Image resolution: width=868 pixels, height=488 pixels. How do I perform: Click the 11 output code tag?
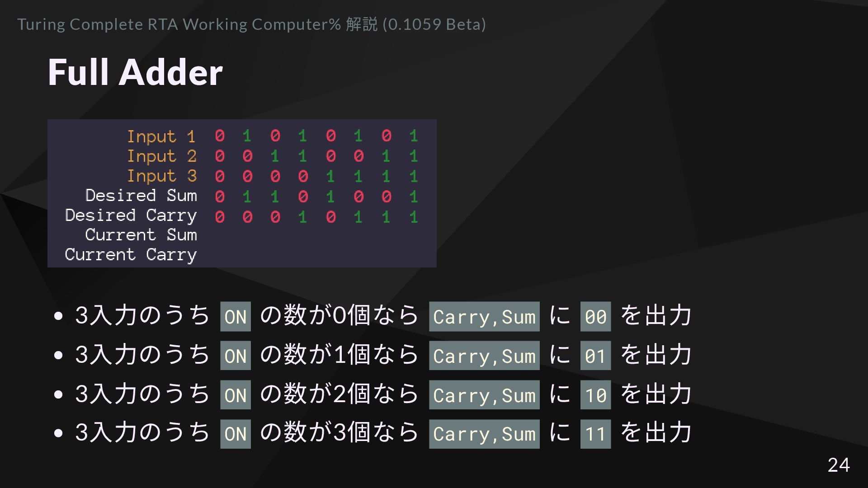point(595,434)
